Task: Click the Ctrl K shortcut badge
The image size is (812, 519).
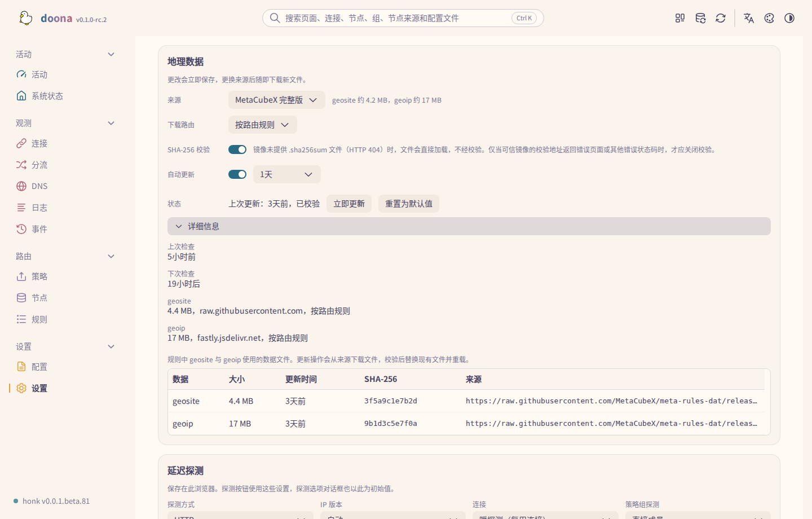Action: (524, 18)
